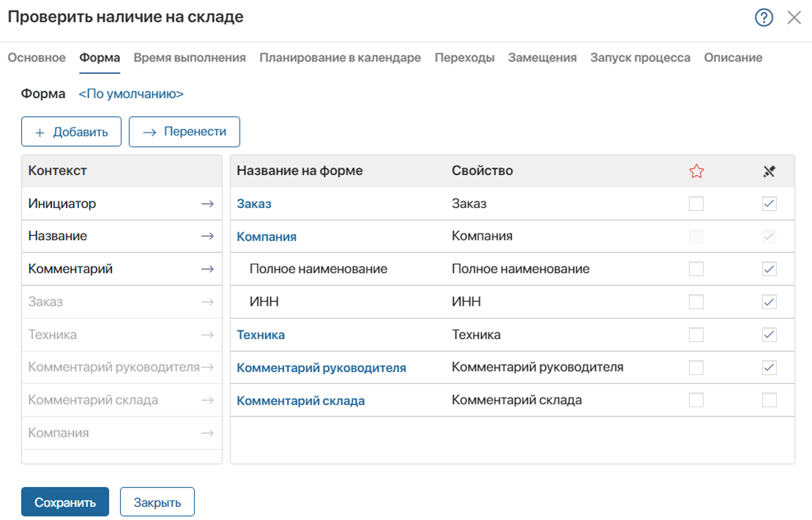Open the Время выполнения tab
The width and height of the screenshot is (812, 520).
coord(190,57)
